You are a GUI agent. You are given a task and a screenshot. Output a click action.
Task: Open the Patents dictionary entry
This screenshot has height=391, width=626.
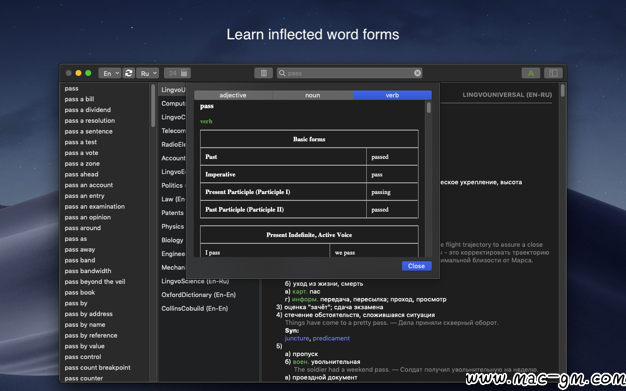[172, 213]
